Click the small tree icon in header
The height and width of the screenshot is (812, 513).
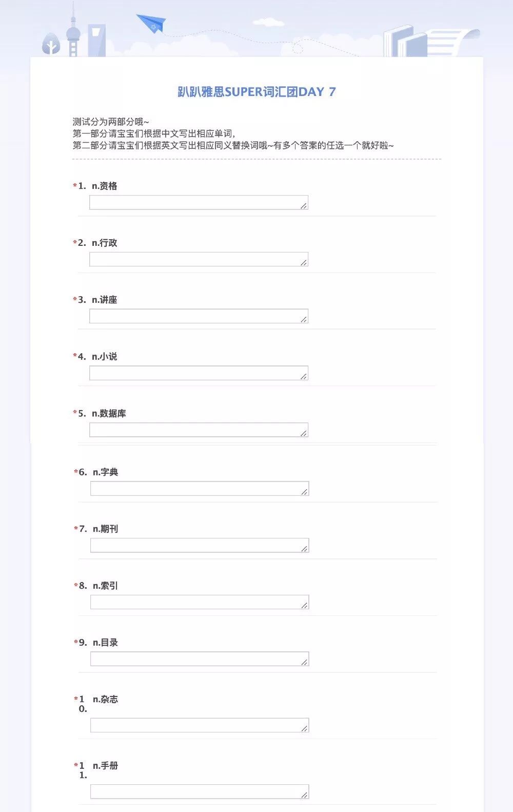tap(51, 45)
